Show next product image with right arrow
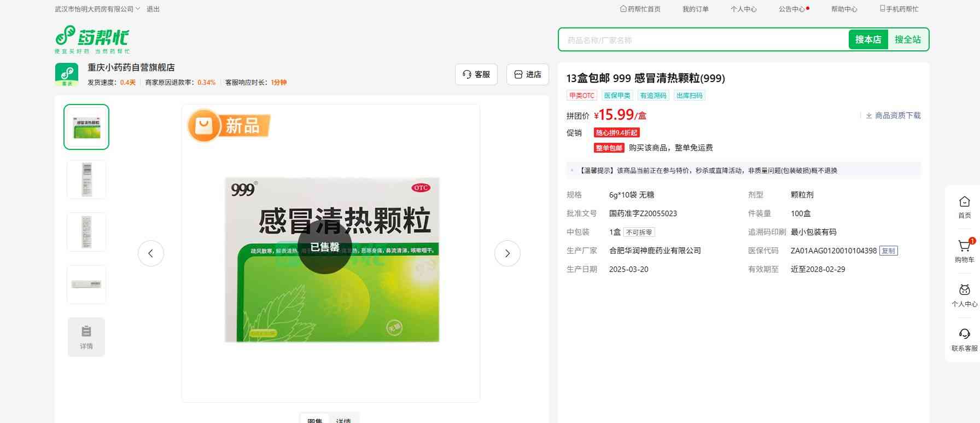Screen dimensions: 980x423 (x=507, y=253)
